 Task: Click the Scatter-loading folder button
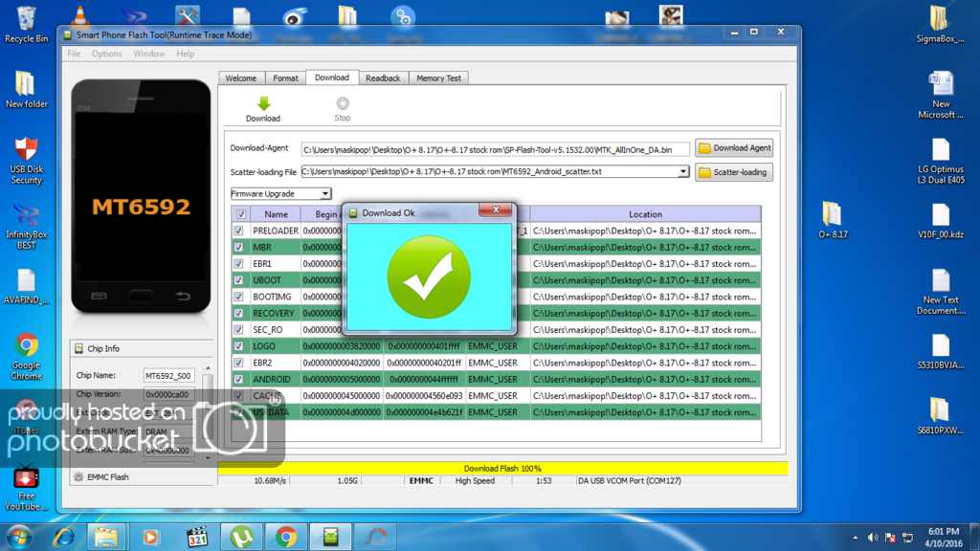click(734, 172)
